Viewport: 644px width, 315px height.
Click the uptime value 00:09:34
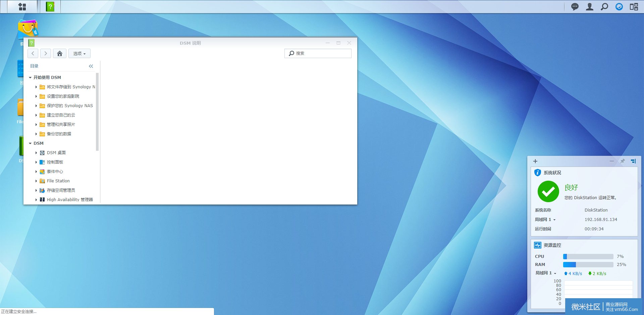click(x=594, y=229)
